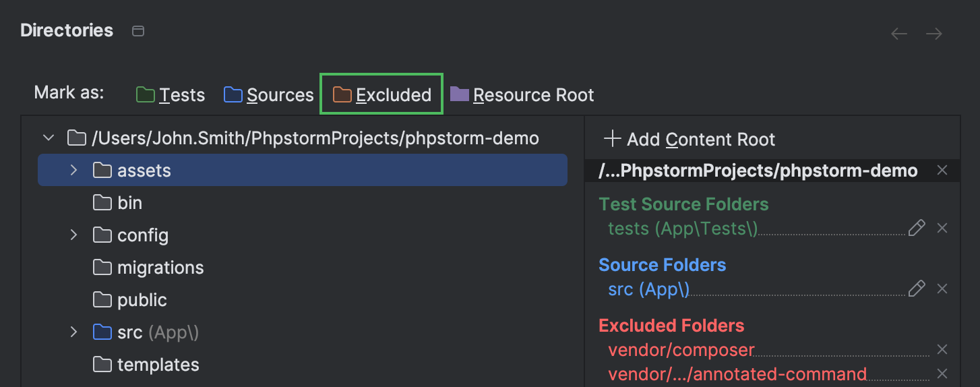Mark selected folder as Excluded
This screenshot has height=387, width=980.
pyautogui.click(x=382, y=95)
